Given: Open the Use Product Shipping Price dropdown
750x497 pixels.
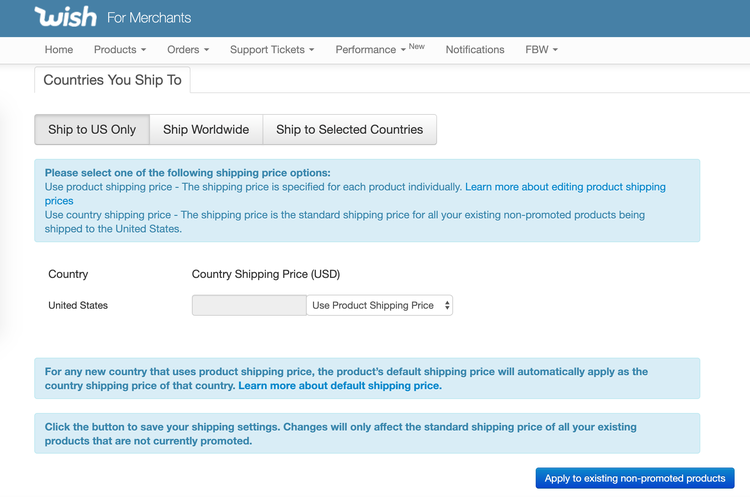Looking at the screenshot, I should click(x=378, y=305).
